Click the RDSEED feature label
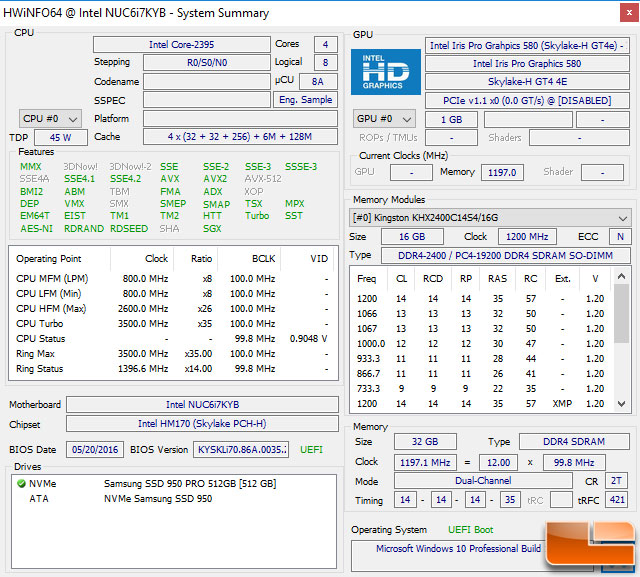This screenshot has height=577, width=640. (x=129, y=229)
